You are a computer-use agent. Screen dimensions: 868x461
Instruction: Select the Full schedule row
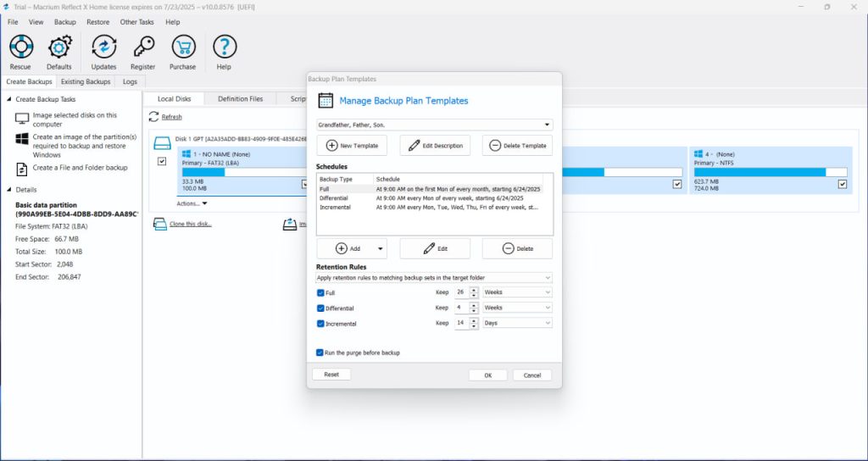[x=430, y=189]
